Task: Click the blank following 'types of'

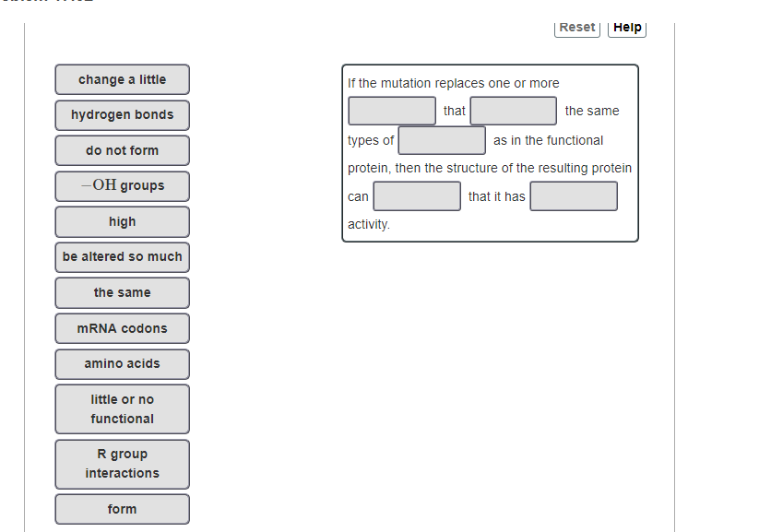Action: point(441,140)
